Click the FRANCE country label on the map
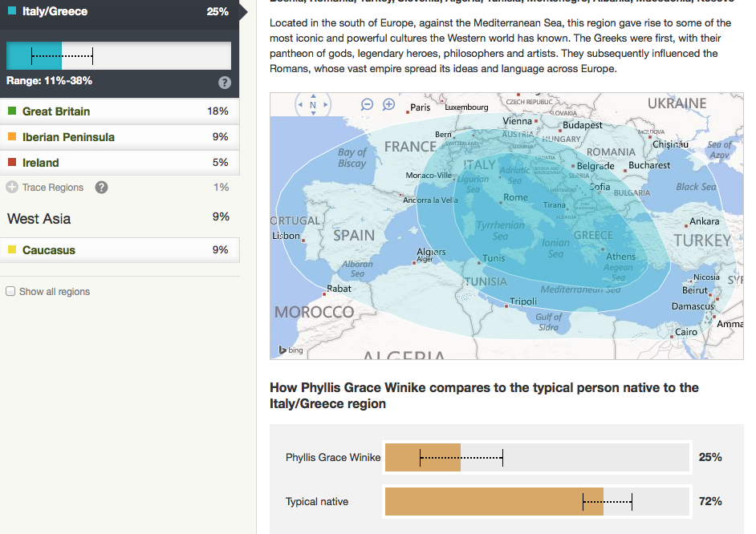Screen dimensions: 756x534 point(410,147)
